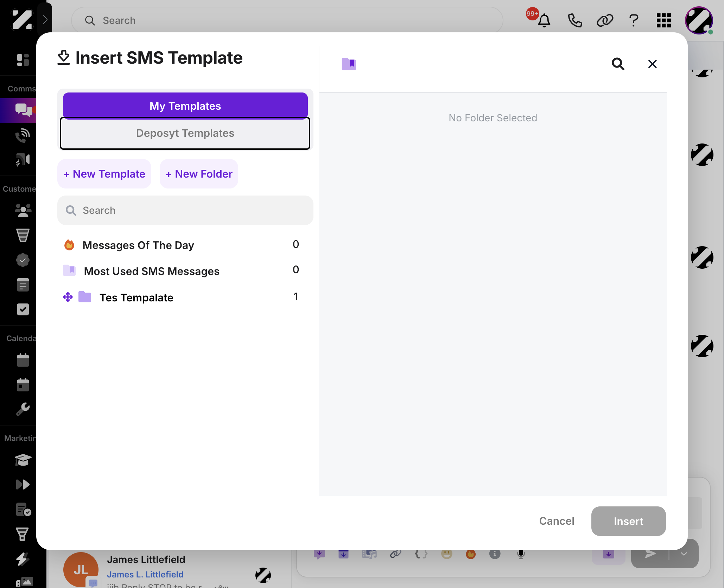The image size is (724, 588).
Task: Open the send options dropdown arrow
Action: pos(684,554)
